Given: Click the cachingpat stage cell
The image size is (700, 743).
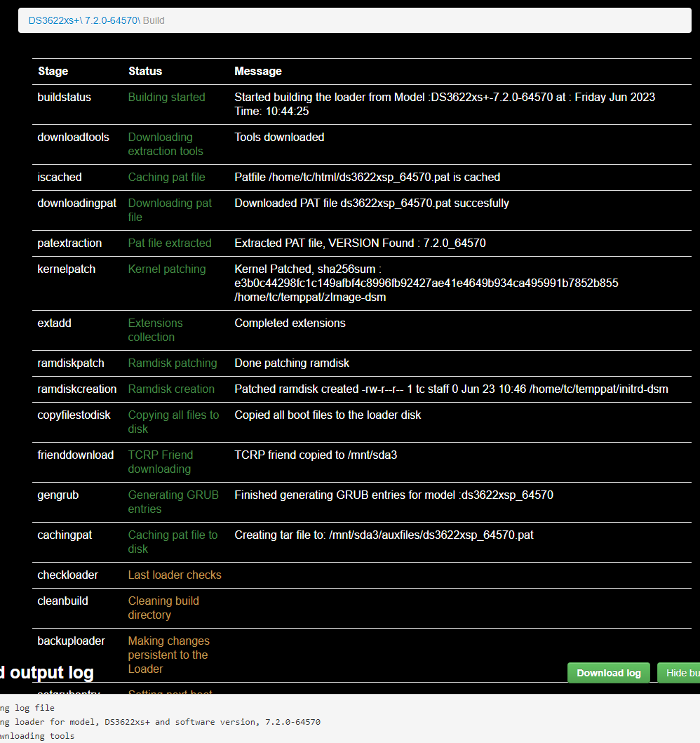Looking at the screenshot, I should point(65,535).
